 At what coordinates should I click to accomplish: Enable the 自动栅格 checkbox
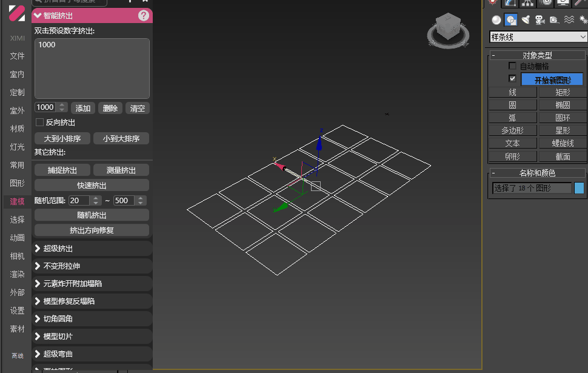pos(512,66)
